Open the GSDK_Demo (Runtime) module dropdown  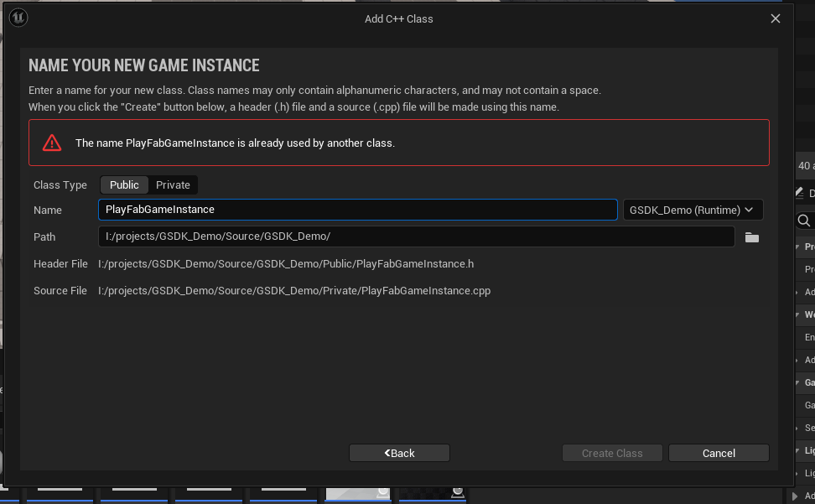tap(693, 210)
